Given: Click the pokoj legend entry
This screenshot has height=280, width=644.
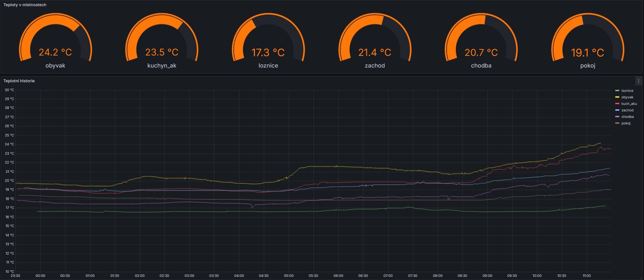Looking at the screenshot, I should coord(626,123).
